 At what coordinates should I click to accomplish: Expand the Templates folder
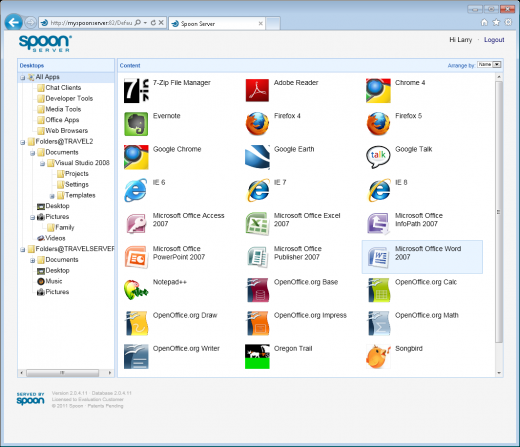(52, 196)
